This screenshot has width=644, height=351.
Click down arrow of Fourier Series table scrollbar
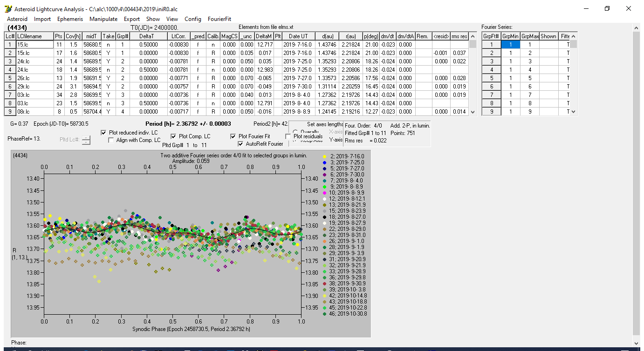[574, 112]
